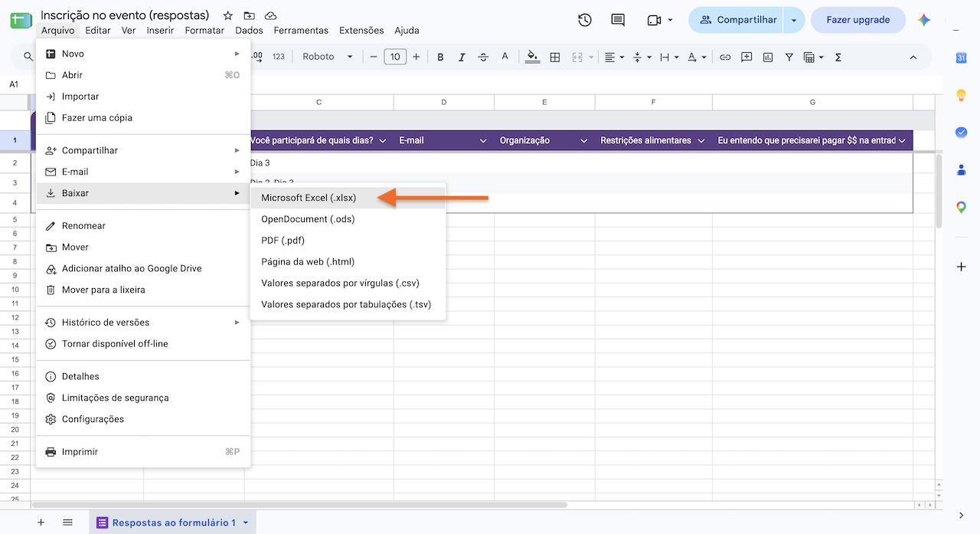
Task: Create a filter with funnel icon
Action: (789, 57)
